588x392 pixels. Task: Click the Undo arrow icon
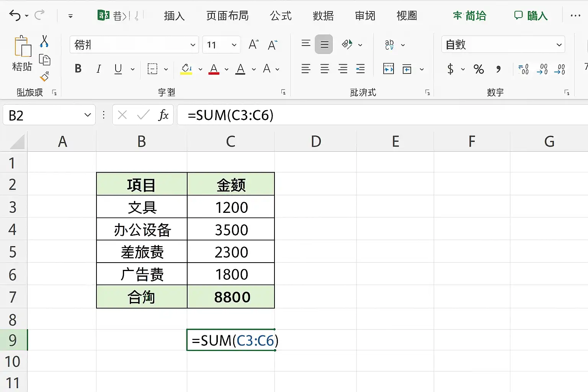point(15,16)
